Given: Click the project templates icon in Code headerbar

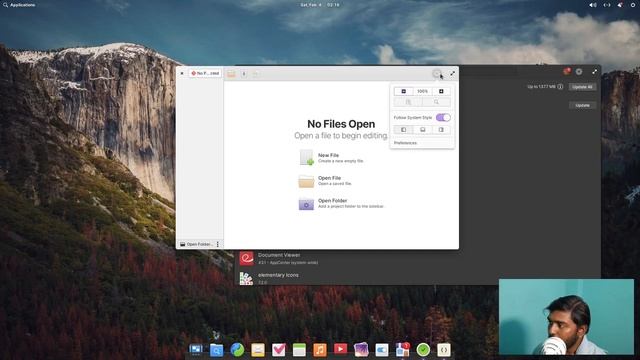Looking at the screenshot, I should [x=231, y=74].
